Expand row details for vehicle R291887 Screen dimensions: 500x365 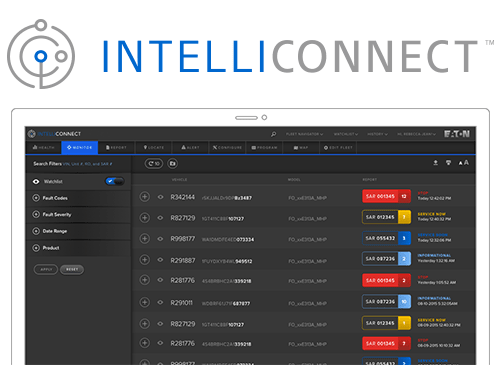click(144, 259)
